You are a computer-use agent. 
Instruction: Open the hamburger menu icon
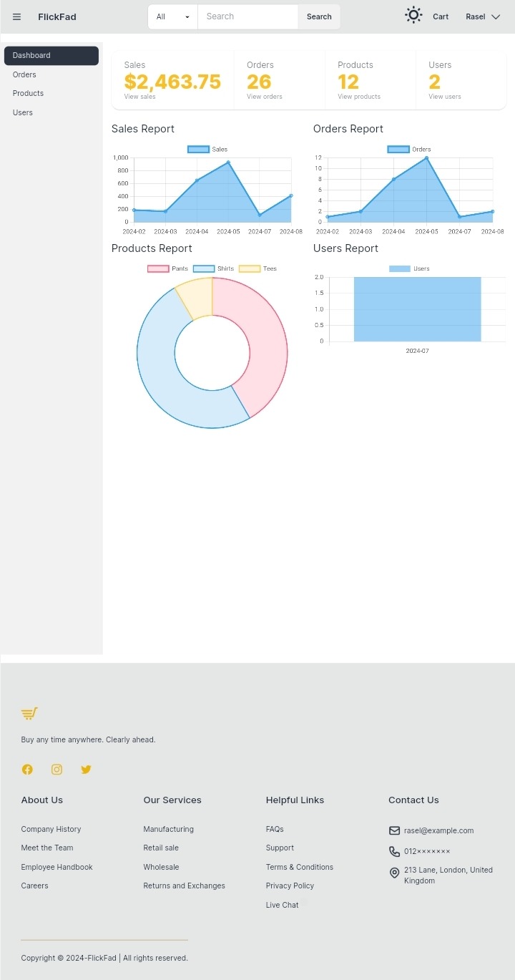click(x=16, y=16)
